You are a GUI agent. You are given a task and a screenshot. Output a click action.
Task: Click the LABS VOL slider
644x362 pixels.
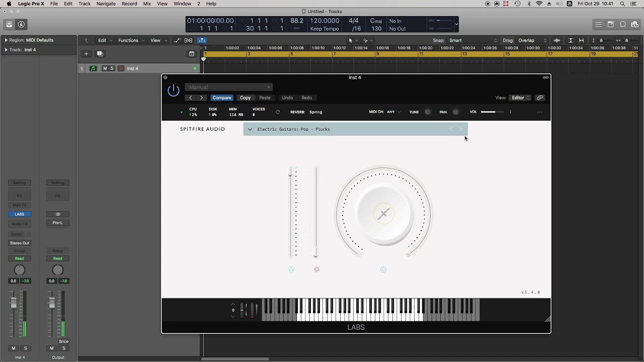[492, 112]
